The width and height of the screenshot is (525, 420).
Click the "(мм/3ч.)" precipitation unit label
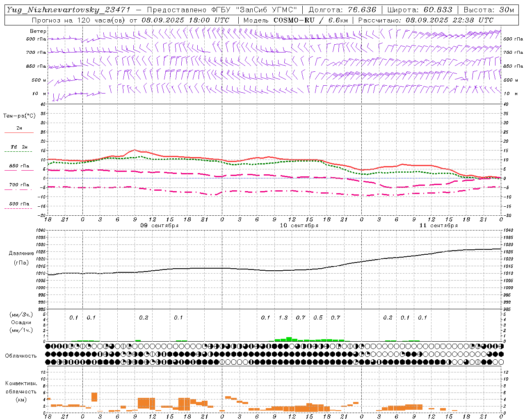coord(21,315)
